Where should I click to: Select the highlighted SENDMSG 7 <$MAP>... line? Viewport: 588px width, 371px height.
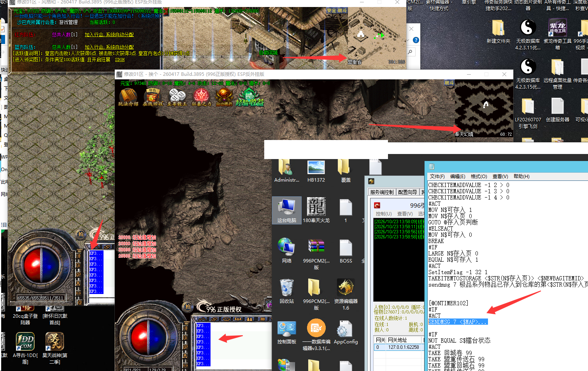point(458,322)
